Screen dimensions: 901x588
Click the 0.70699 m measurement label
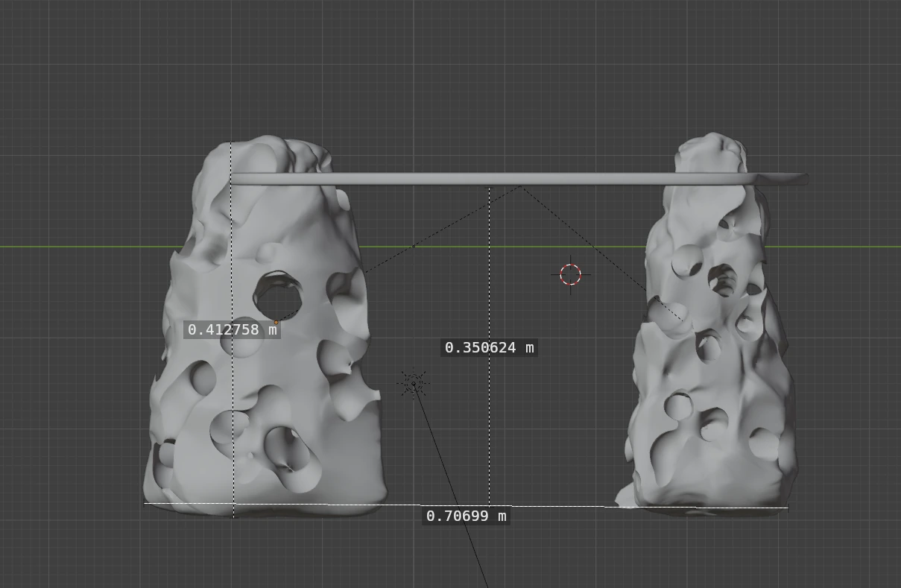[x=467, y=516]
